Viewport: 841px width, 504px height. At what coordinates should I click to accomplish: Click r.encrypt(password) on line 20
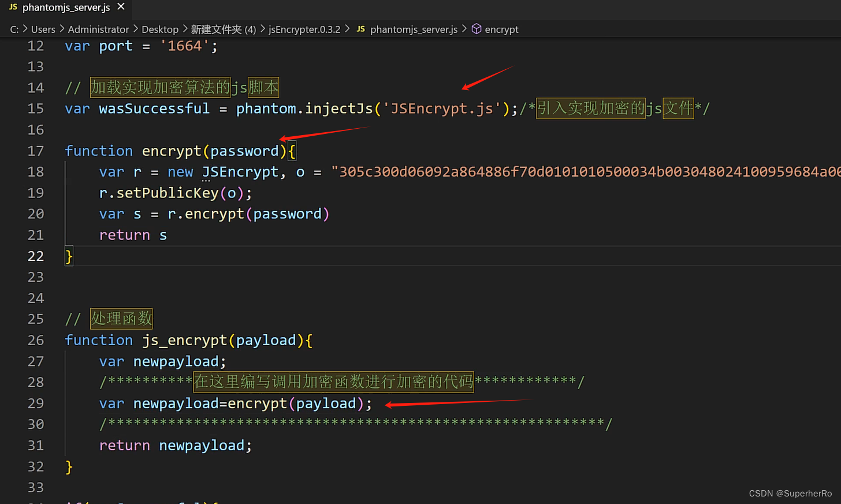(x=248, y=214)
